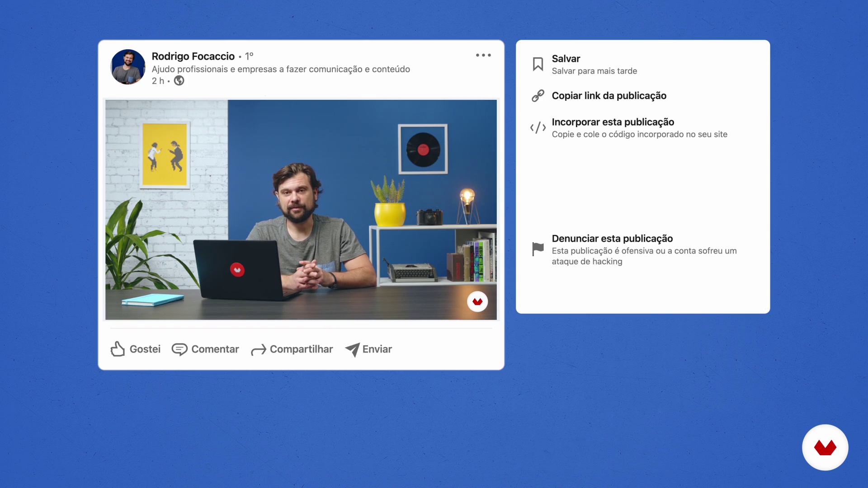Click the Comentar button label
Image resolution: width=868 pixels, height=488 pixels.
pyautogui.click(x=215, y=349)
